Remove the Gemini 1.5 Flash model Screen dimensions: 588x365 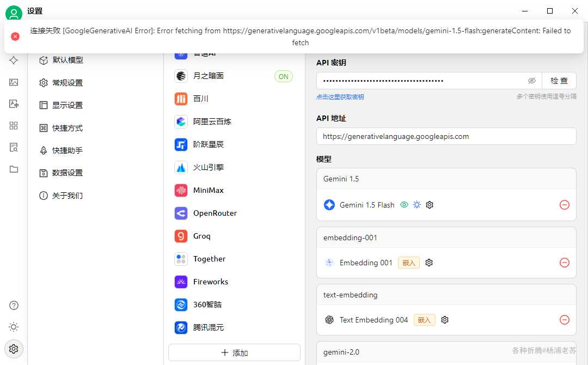(565, 205)
